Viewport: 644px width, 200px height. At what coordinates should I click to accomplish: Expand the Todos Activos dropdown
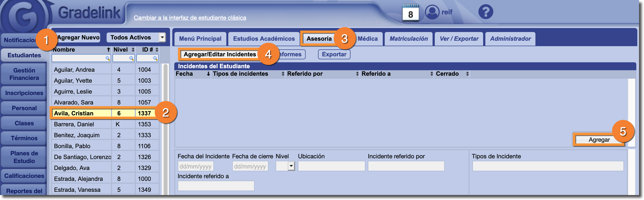click(x=162, y=37)
